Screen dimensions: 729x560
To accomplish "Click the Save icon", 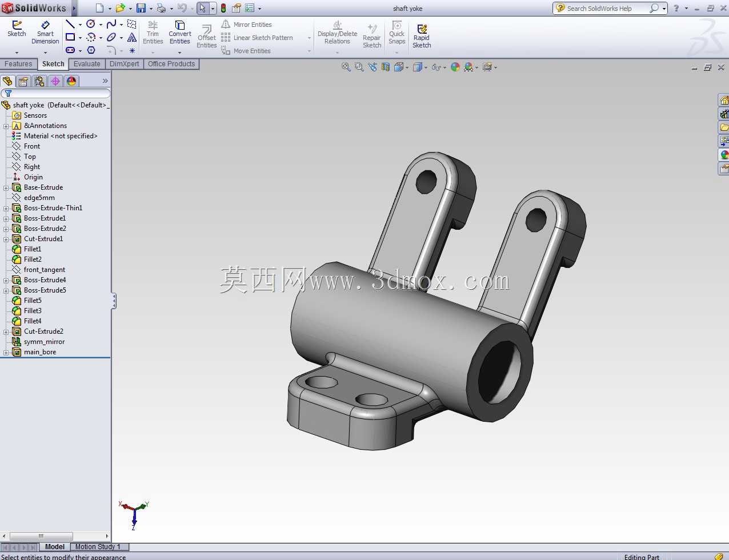I will tap(141, 8).
